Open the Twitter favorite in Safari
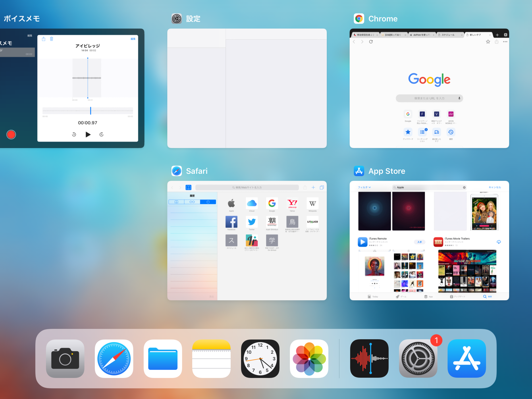 [252, 223]
